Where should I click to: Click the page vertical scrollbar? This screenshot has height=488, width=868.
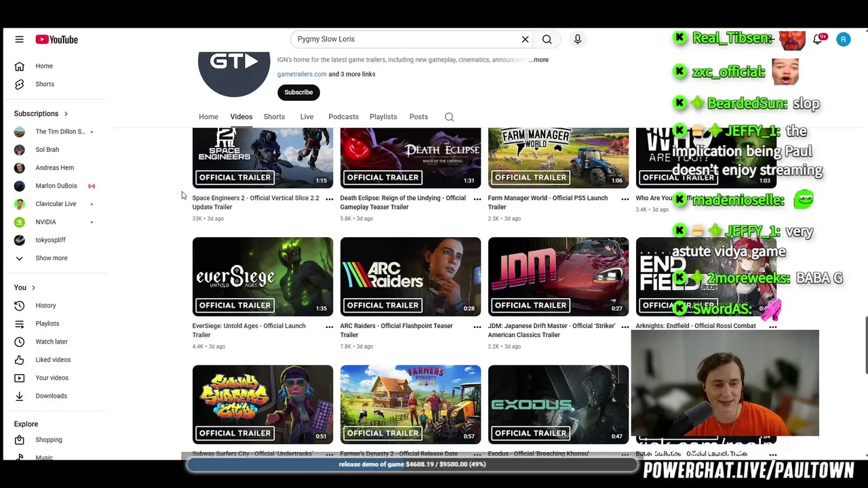(x=865, y=346)
